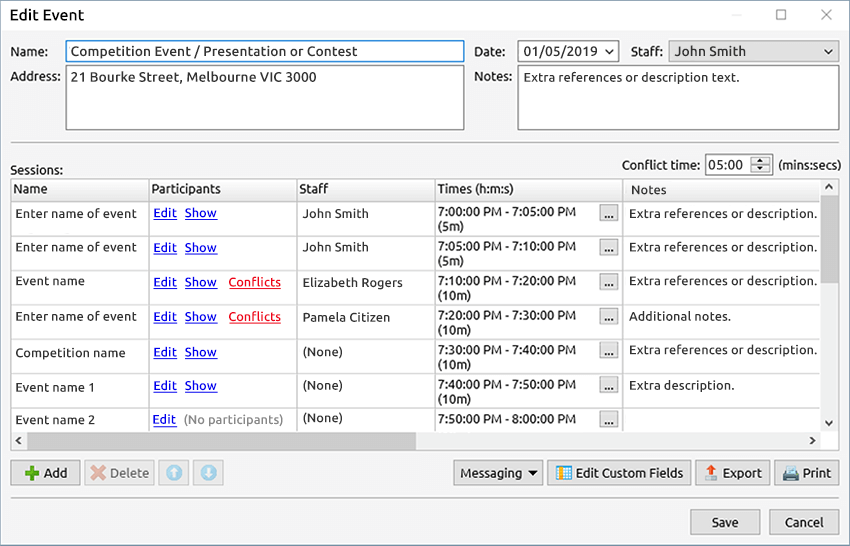Click the green plus Add button
This screenshot has width=850, height=546.
click(45, 473)
